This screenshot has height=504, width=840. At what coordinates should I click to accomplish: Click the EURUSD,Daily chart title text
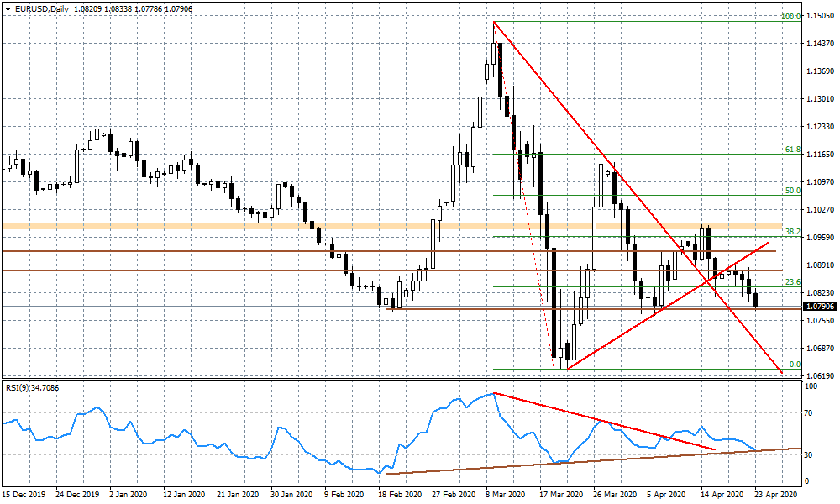click(x=42, y=9)
